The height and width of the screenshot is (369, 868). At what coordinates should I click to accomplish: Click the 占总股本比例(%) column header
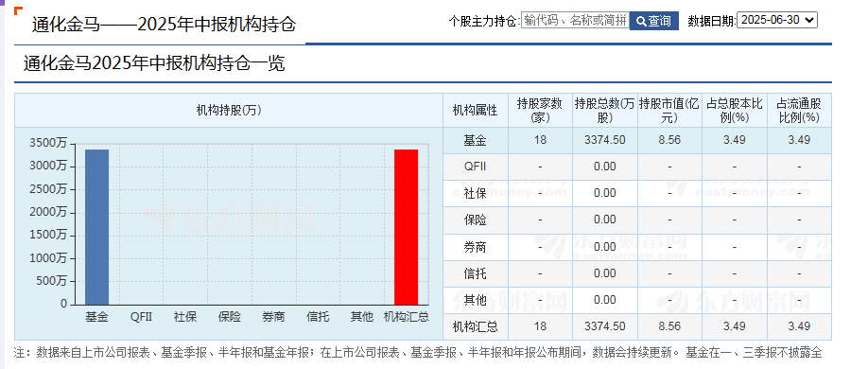click(735, 111)
